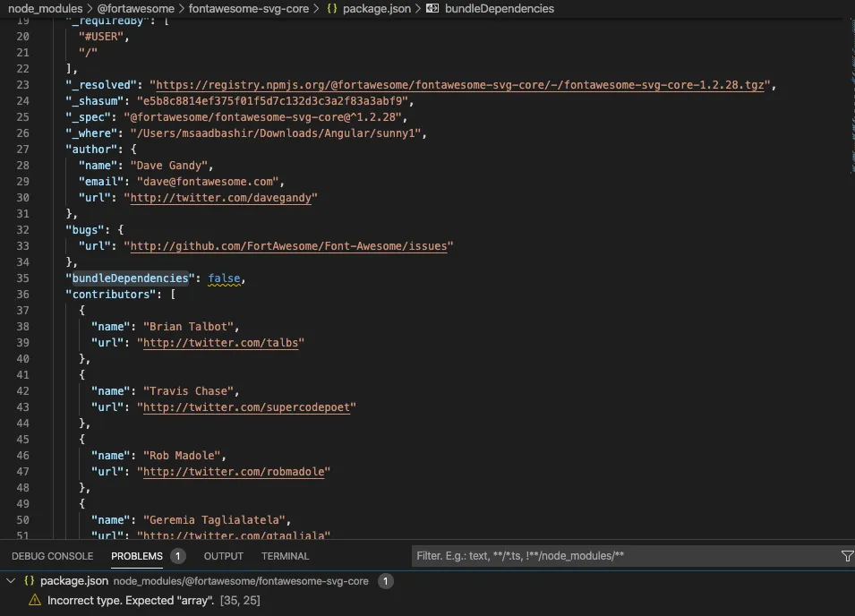
Task: Click the symbol icon before bundleDependencies breadcrumb
Action: pos(432,9)
